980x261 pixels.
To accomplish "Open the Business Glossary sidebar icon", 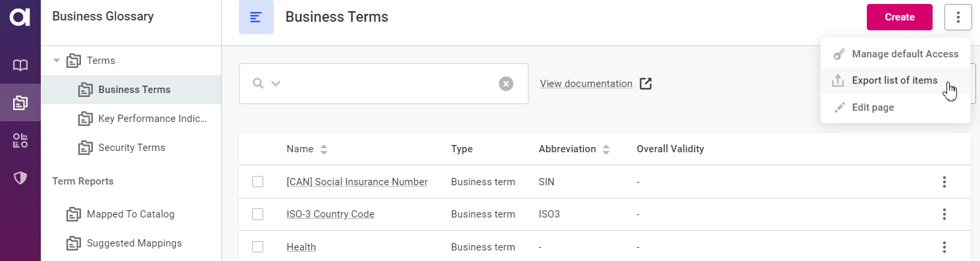I will tap(20, 103).
